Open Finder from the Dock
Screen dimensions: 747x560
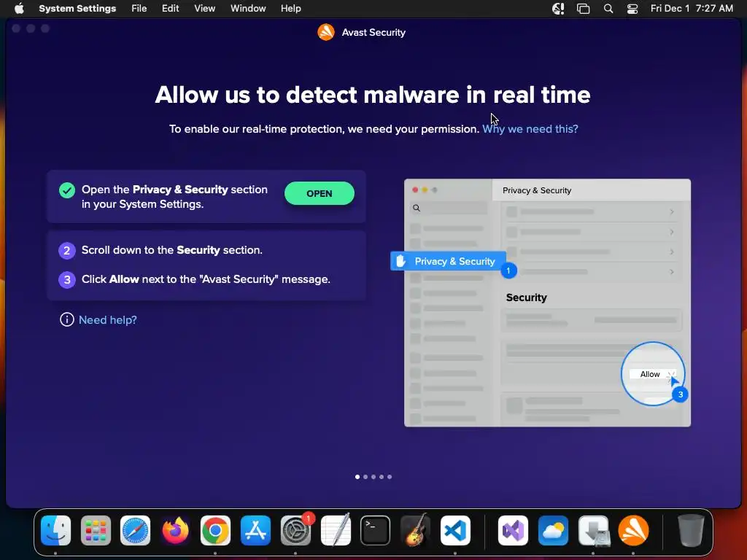[x=55, y=530]
